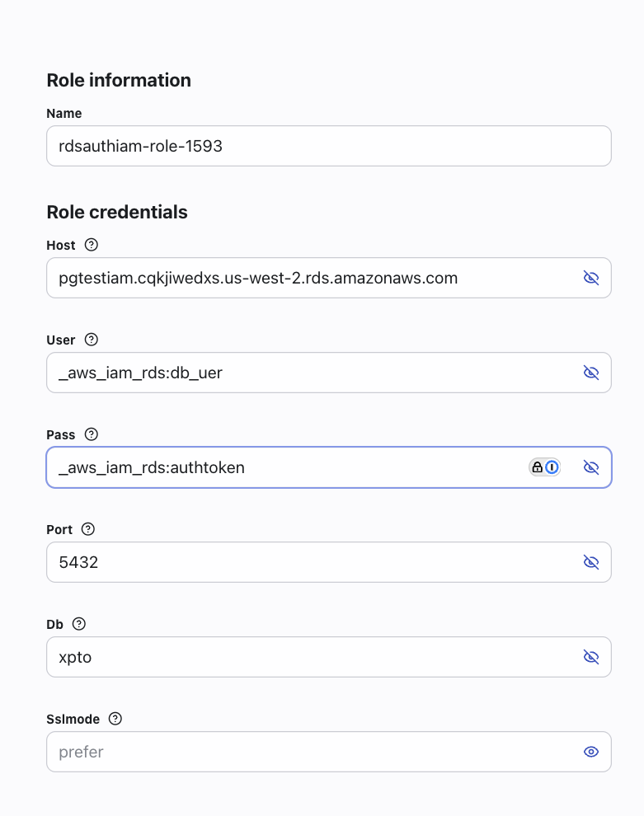
Task: Click the Sslmode help question icon
Action: coord(115,719)
